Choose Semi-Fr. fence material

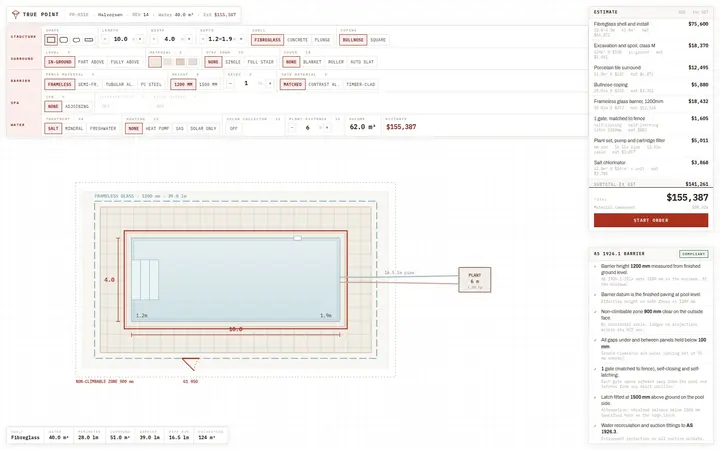coord(88,84)
